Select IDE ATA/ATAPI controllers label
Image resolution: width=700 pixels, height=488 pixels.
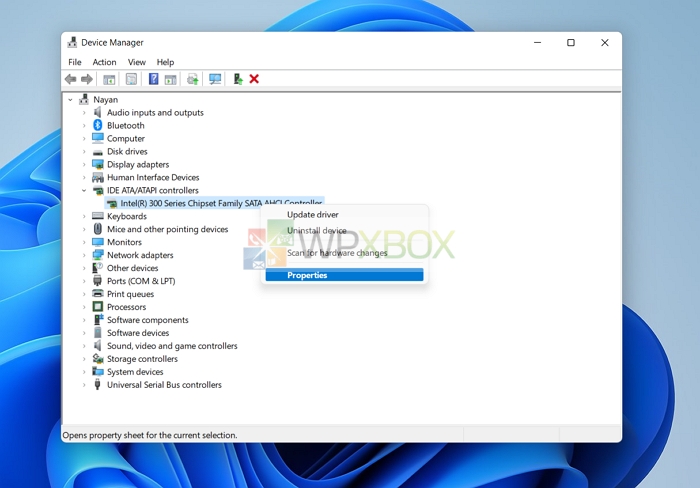click(x=153, y=190)
